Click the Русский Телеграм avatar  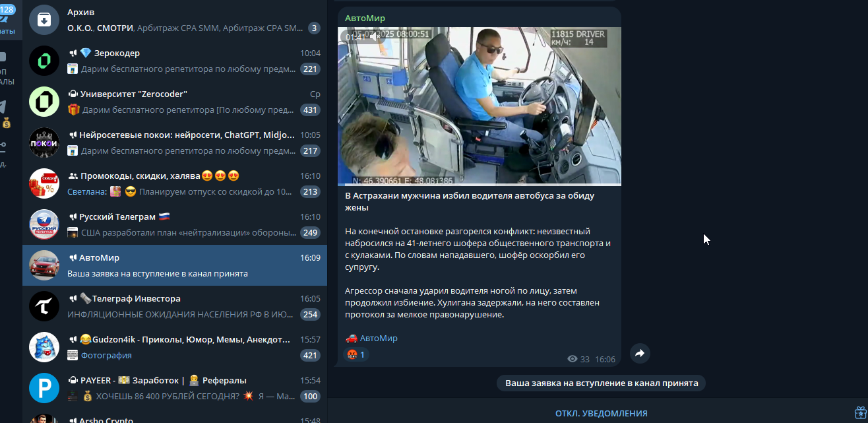44,224
